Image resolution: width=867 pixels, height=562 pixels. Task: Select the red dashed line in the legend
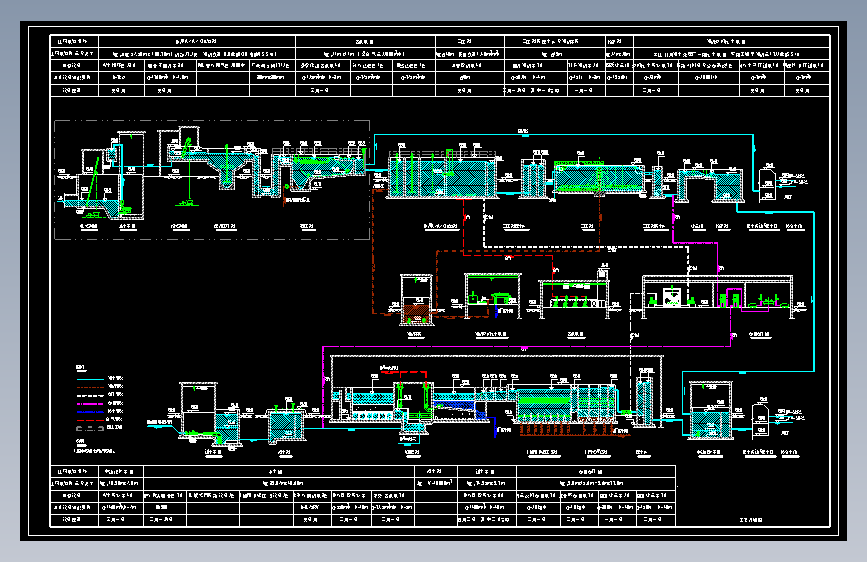pyautogui.click(x=90, y=420)
